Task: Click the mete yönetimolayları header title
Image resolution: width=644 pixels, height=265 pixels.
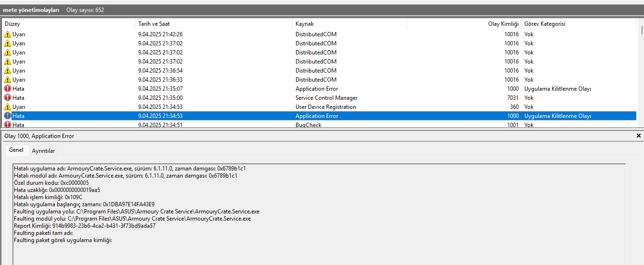Action: pyautogui.click(x=31, y=10)
